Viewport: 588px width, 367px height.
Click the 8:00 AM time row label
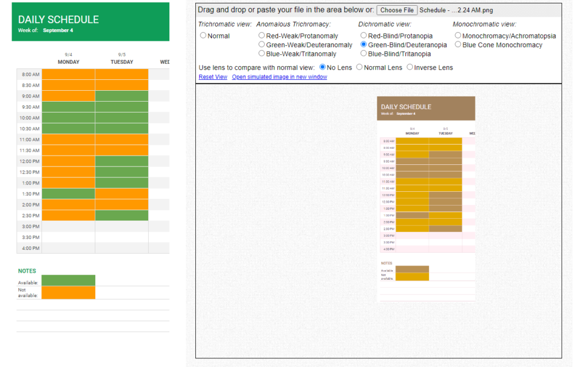point(30,74)
